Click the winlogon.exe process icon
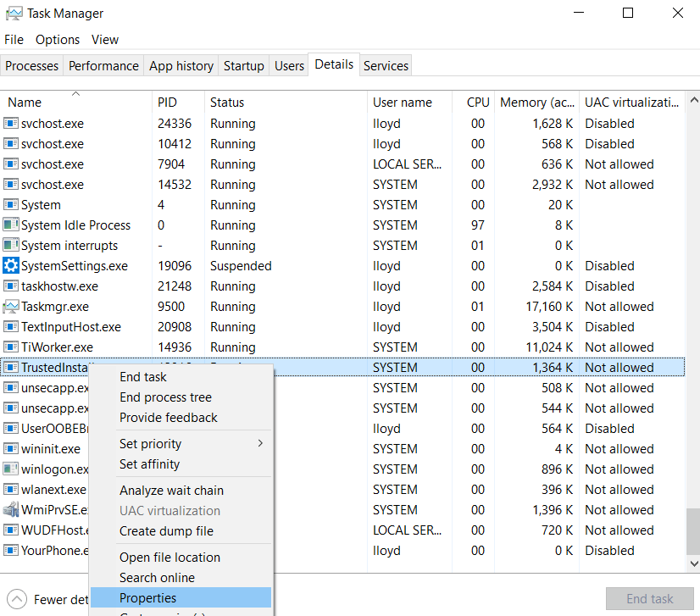Image resolution: width=700 pixels, height=616 pixels. [11, 469]
